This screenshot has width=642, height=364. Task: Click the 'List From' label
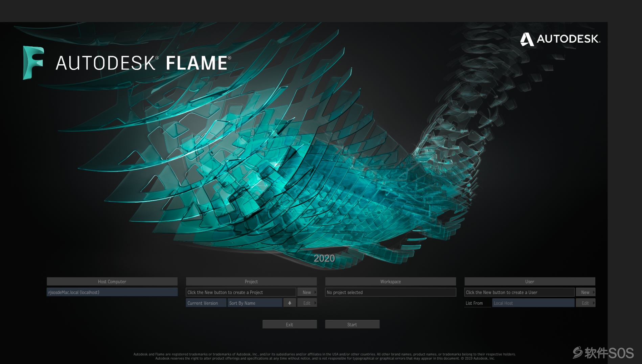coord(474,303)
